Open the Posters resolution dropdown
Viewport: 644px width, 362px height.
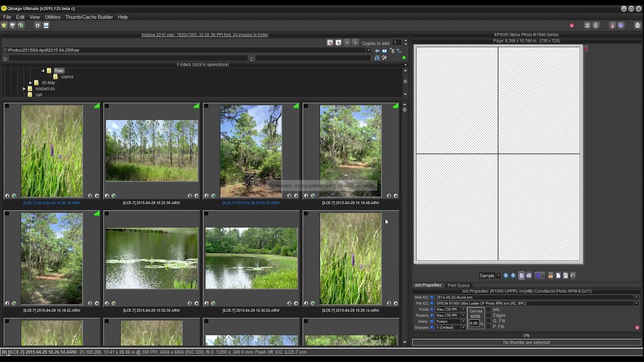(463, 316)
